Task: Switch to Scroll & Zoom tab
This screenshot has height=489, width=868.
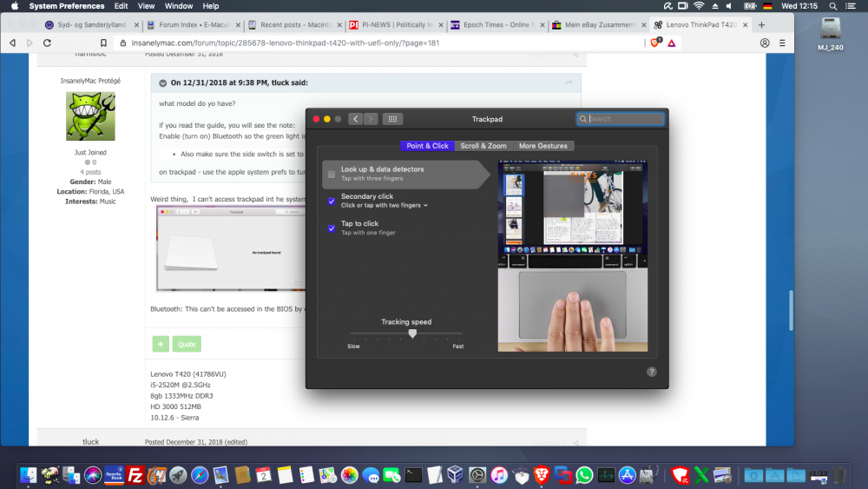Action: 483,146
